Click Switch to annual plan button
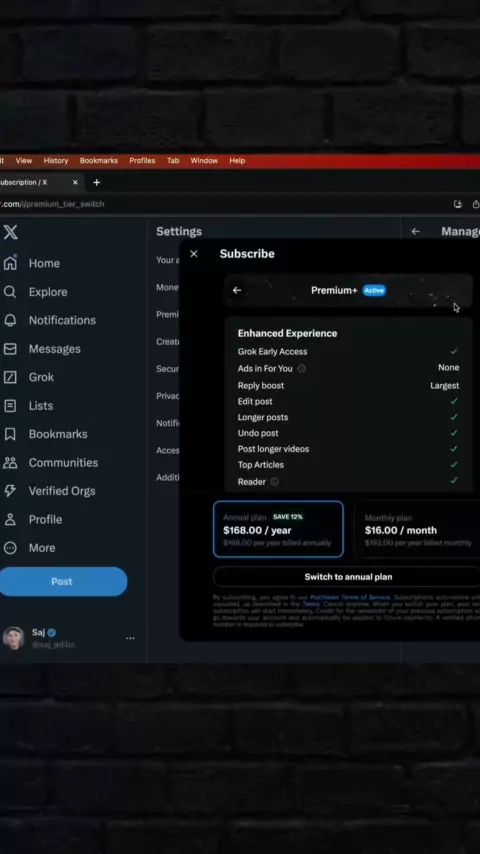This screenshot has width=480, height=854. click(x=348, y=577)
